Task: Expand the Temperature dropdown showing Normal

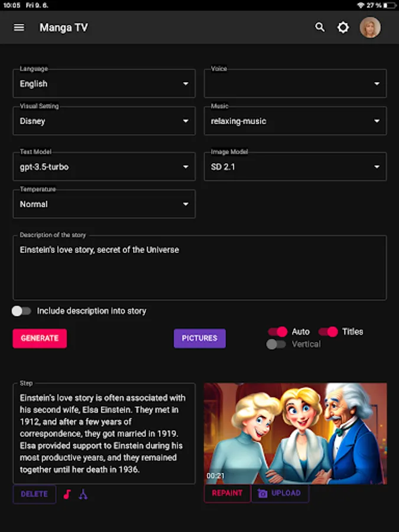Action: pos(104,204)
